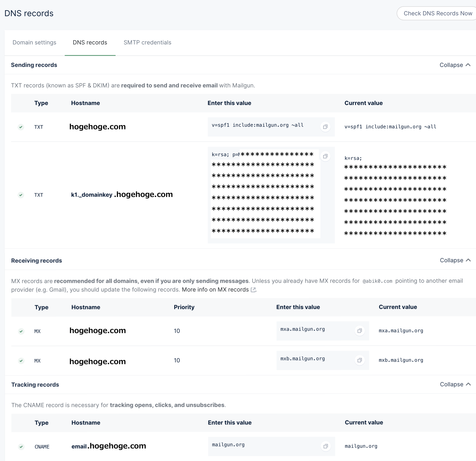Open the SMTP credentials tab
Screen dimensions: 476x461
147,42
